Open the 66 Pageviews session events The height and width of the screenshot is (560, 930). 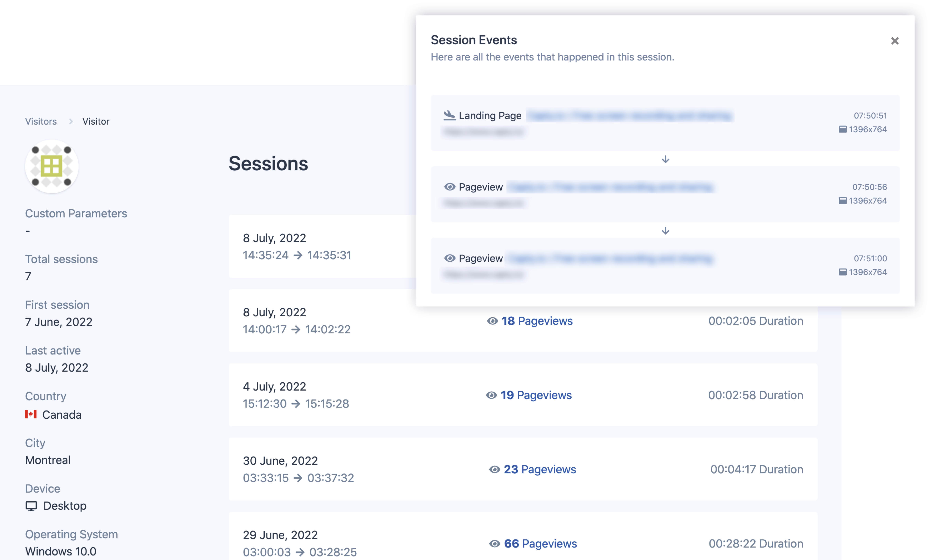[541, 543]
